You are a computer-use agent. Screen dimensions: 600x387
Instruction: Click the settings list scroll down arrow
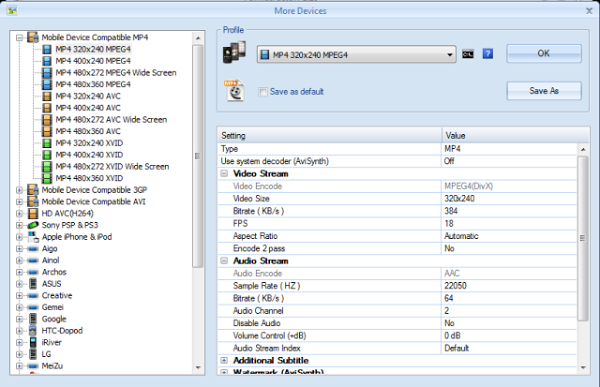click(x=583, y=367)
